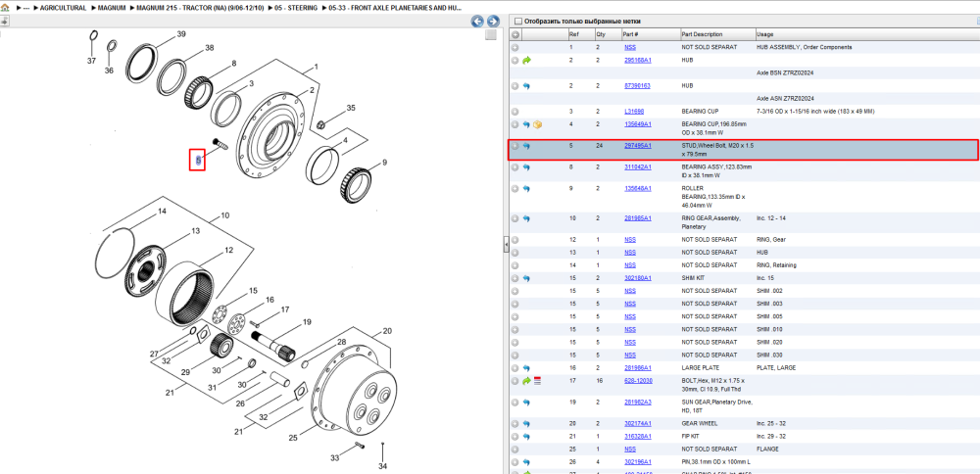
Task: Select callout 39 in the diagram
Action: click(182, 33)
